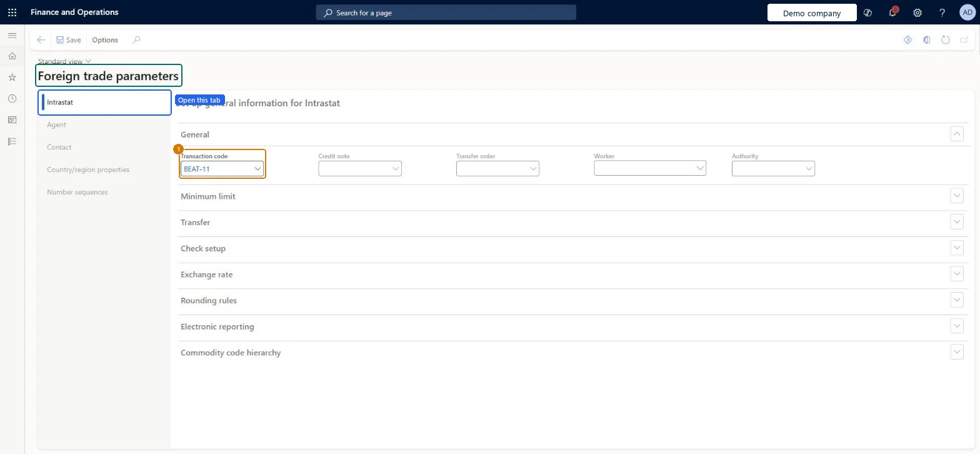This screenshot has width=980, height=454.
Task: Refresh the page
Action: click(x=946, y=40)
